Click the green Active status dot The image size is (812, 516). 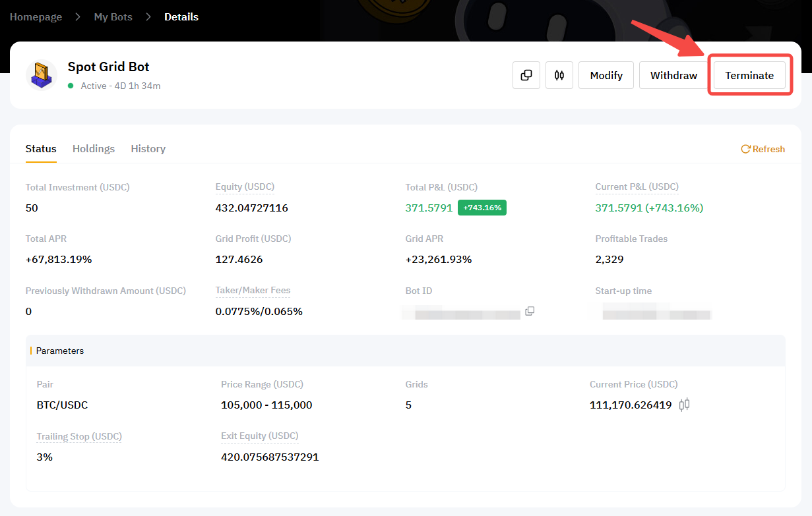71,86
